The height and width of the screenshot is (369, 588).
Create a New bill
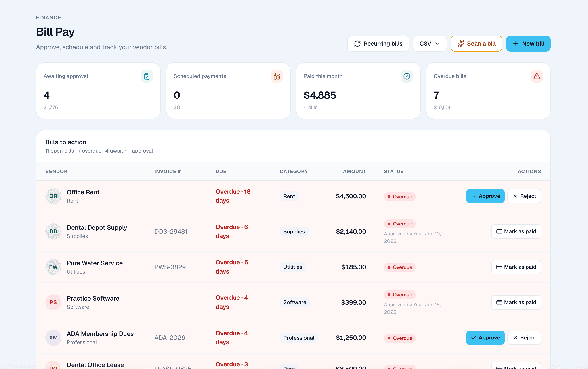pos(528,44)
